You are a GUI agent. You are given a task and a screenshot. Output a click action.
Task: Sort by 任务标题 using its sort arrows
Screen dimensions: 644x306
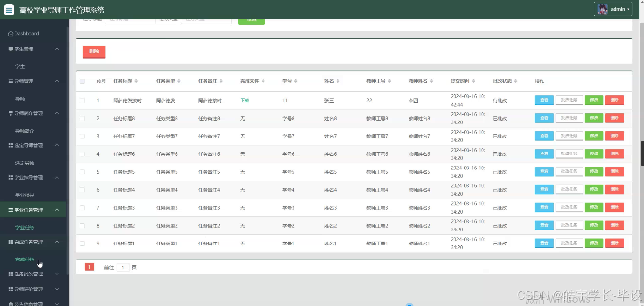[x=136, y=81]
